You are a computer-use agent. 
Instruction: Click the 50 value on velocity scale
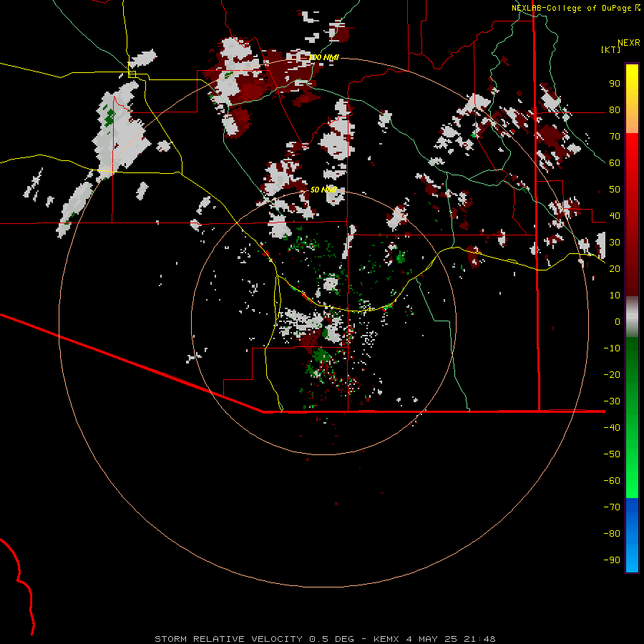click(615, 190)
